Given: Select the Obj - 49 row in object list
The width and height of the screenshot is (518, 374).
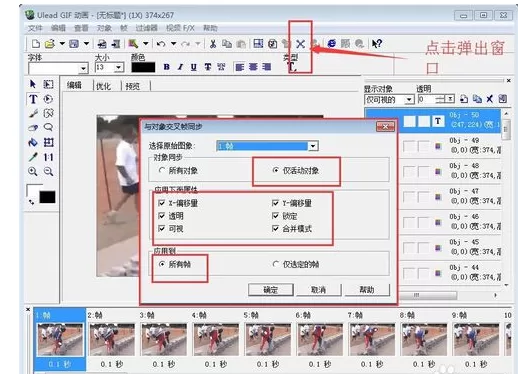Looking at the screenshot, I should (x=450, y=145).
